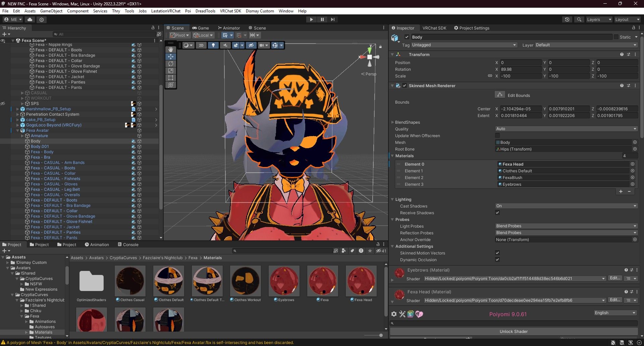The width and height of the screenshot is (644, 346).
Task: Open the Poi menu
Action: tap(188, 11)
